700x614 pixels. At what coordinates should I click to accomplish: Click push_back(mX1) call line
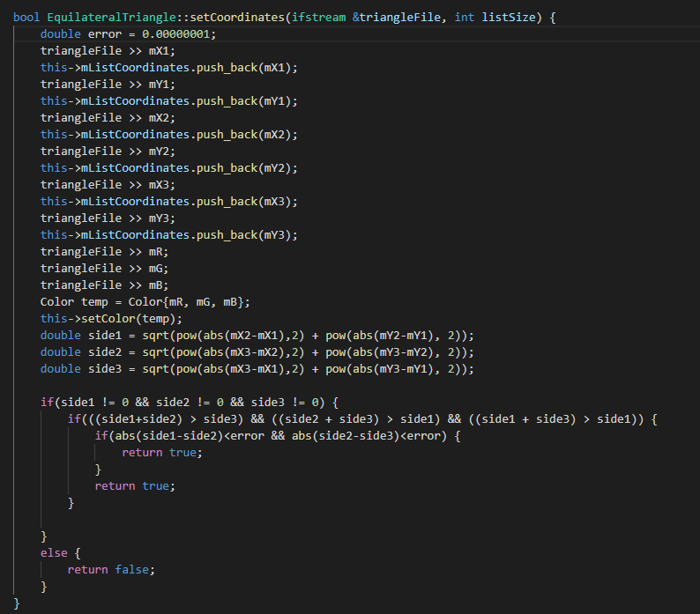169,68
